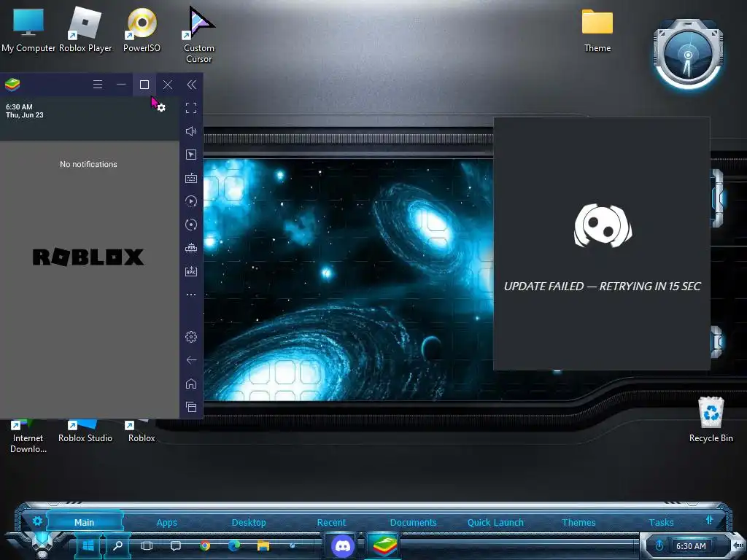The width and height of the screenshot is (747, 560).
Task: Select the Theme folder on desktop
Action: point(597,31)
